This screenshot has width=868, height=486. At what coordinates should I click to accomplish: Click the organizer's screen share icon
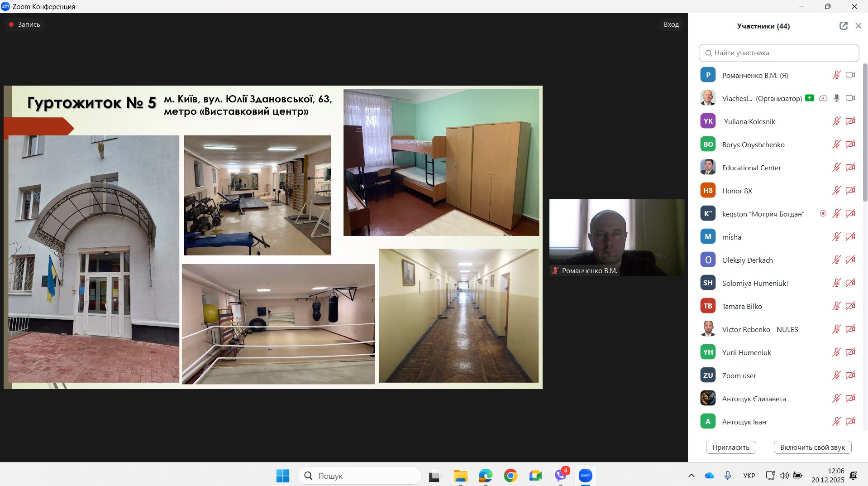(x=810, y=98)
